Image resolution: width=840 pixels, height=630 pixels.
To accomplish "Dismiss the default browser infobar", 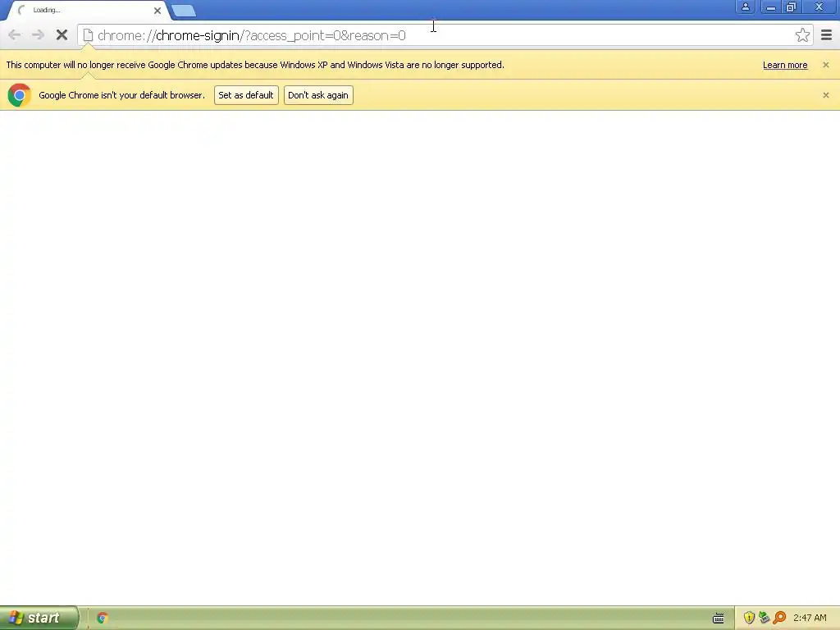I will click(825, 95).
